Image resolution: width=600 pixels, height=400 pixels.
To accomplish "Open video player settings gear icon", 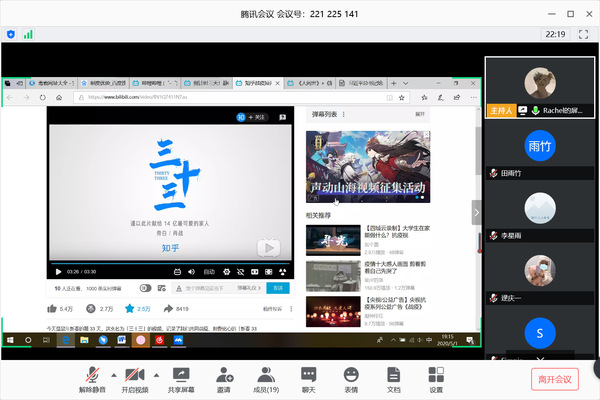I will point(227,272).
